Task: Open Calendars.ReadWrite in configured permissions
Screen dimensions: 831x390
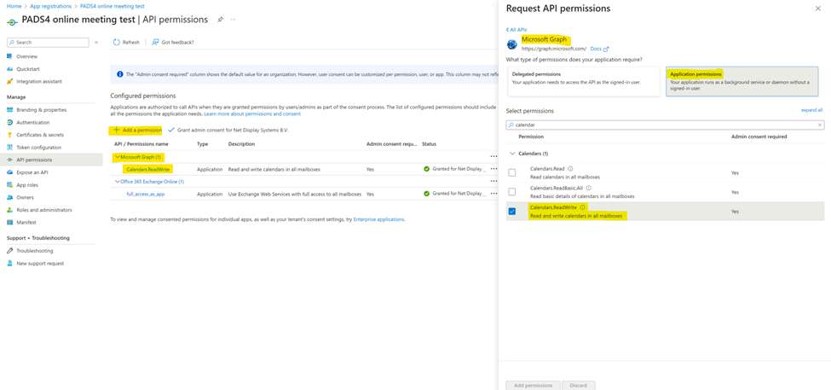Action: 148,170
